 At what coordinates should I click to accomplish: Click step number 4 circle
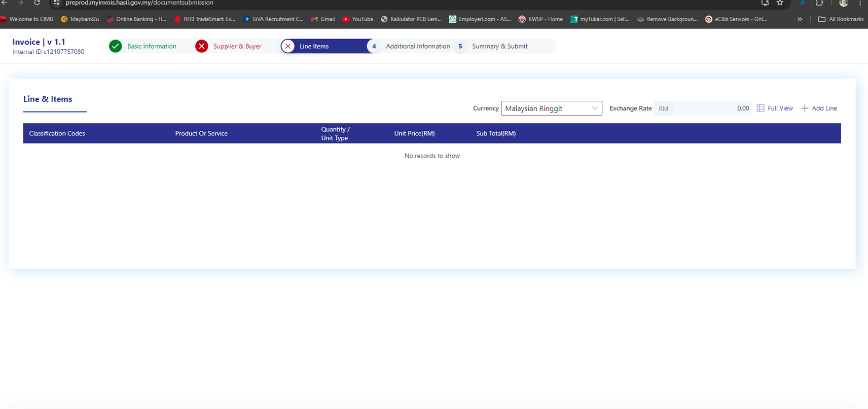(x=374, y=46)
